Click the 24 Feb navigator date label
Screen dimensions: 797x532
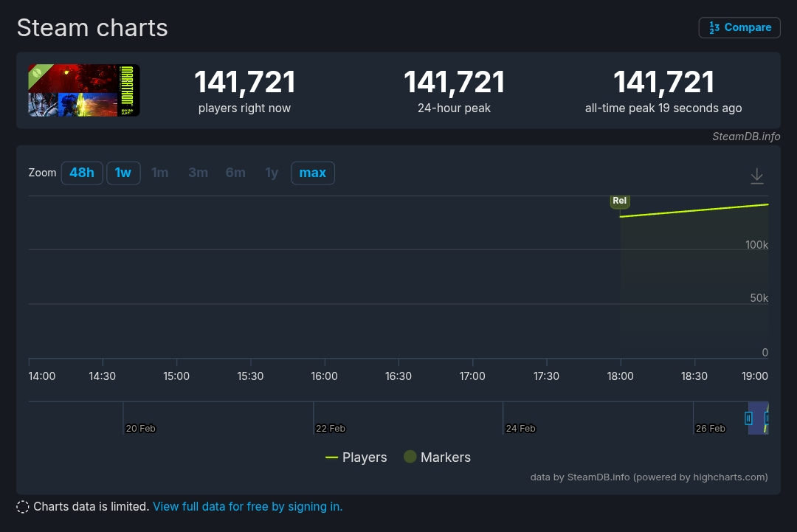[x=520, y=429]
